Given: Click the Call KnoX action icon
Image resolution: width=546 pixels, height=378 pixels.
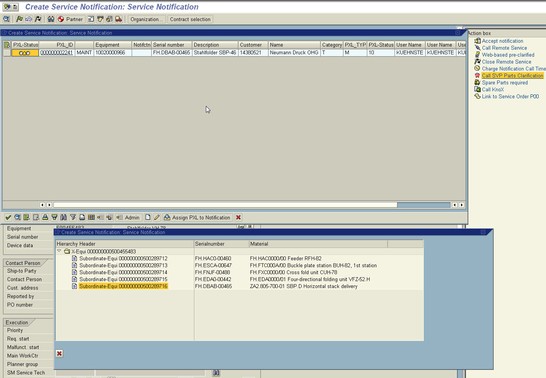Looking at the screenshot, I should click(x=477, y=89).
